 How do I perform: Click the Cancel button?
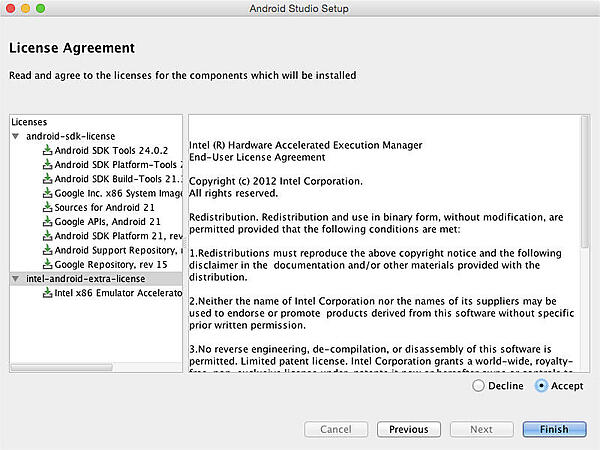click(x=336, y=429)
